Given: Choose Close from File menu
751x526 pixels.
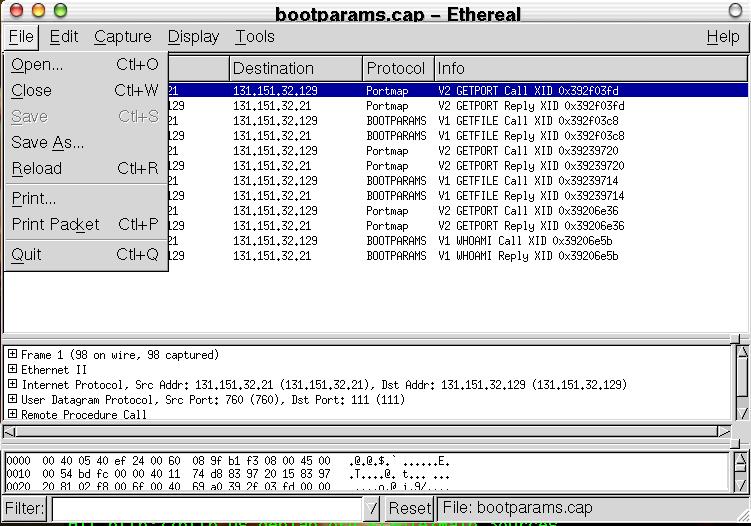Looking at the screenshot, I should point(85,91).
